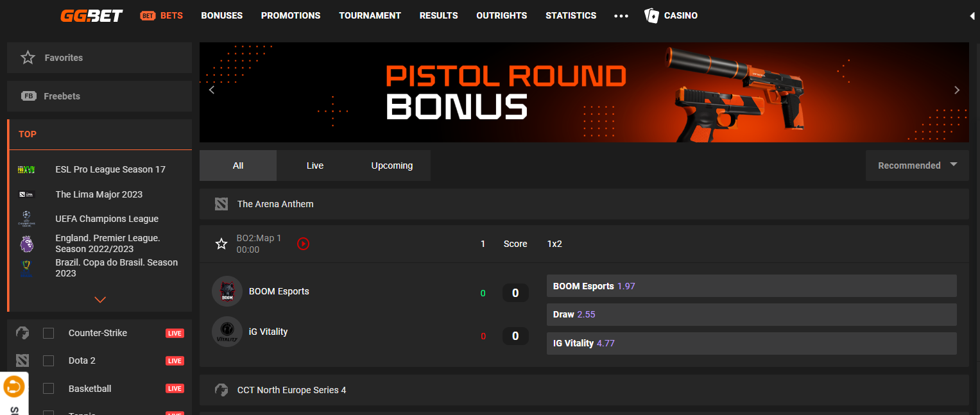Tick the Basketball checkbox
Screen dimensions: 980x415
pyautogui.click(x=48, y=389)
